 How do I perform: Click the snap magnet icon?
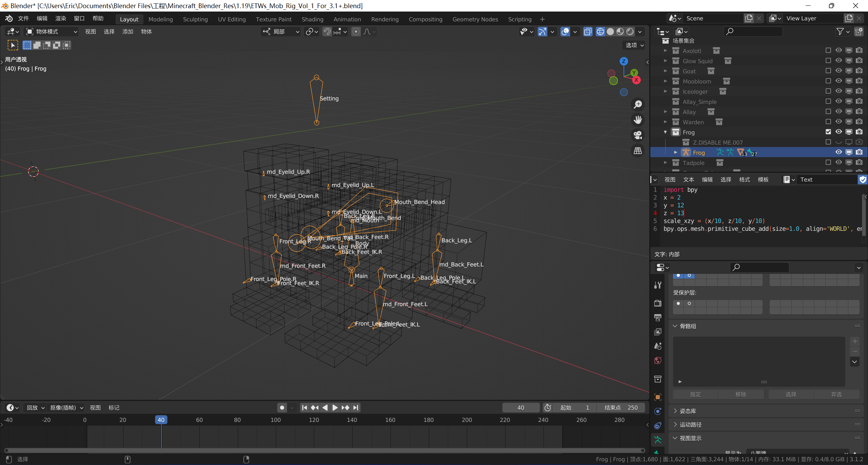(x=327, y=32)
